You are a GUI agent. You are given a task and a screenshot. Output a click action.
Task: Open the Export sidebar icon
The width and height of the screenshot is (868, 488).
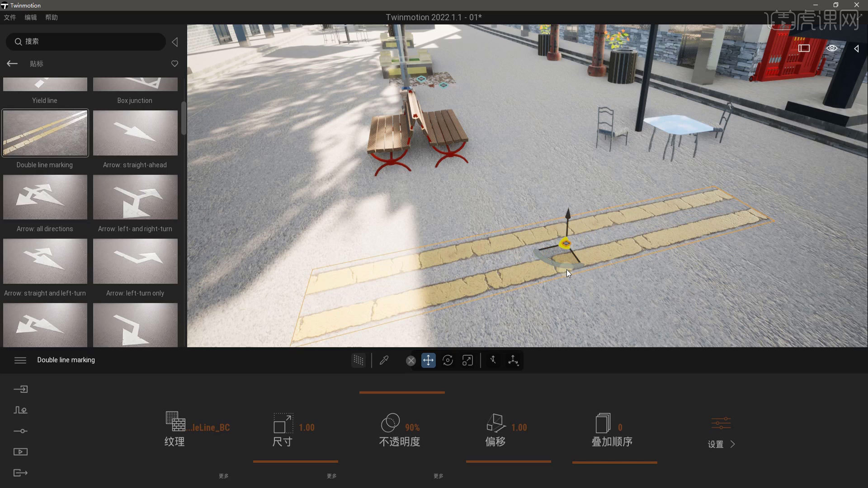(20, 473)
